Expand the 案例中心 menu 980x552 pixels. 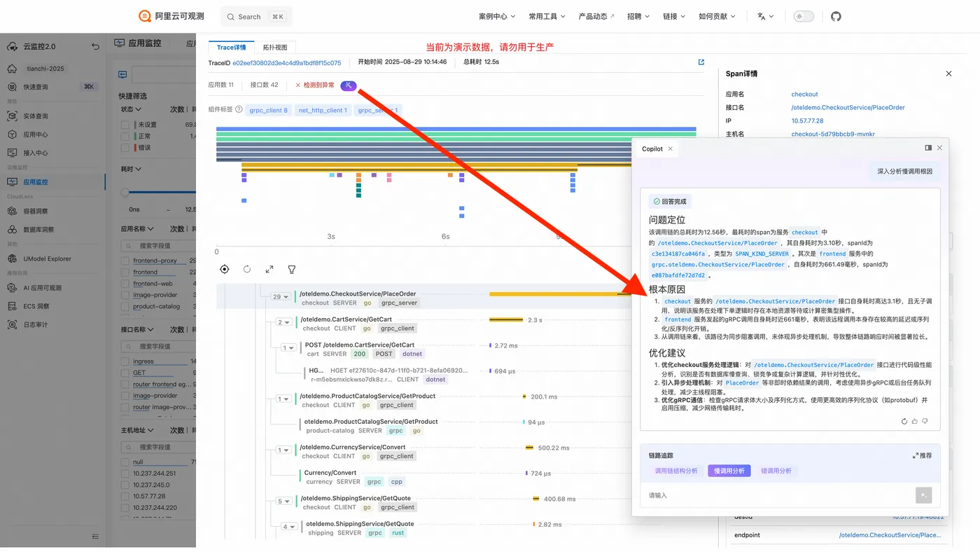497,16
